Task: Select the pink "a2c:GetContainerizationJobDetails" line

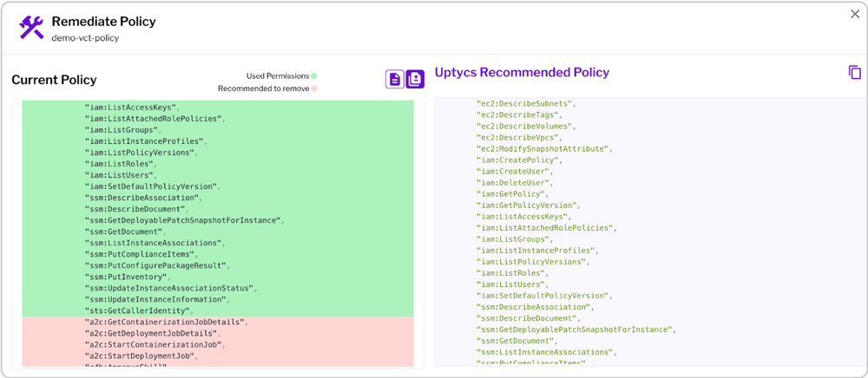Action: coord(166,323)
